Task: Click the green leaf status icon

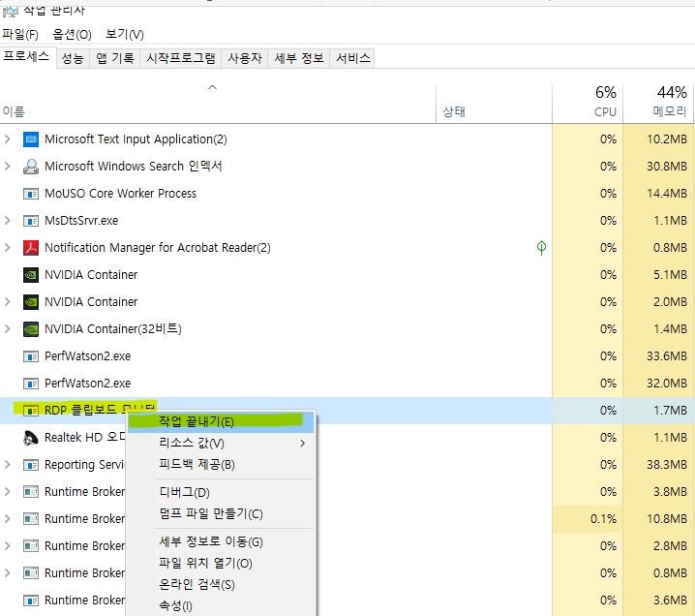Action: [x=541, y=248]
